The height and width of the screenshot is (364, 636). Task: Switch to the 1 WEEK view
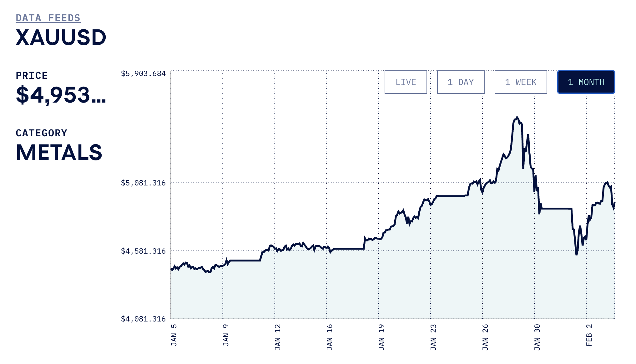pos(520,82)
